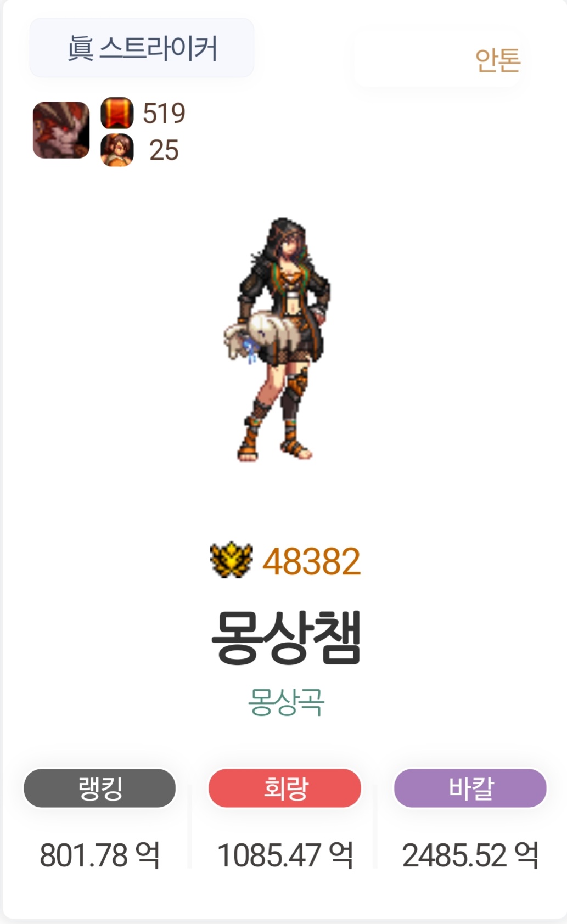Image resolution: width=567 pixels, height=924 pixels.
Task: Select the 랭킹 gray pill tab
Action: 100,788
